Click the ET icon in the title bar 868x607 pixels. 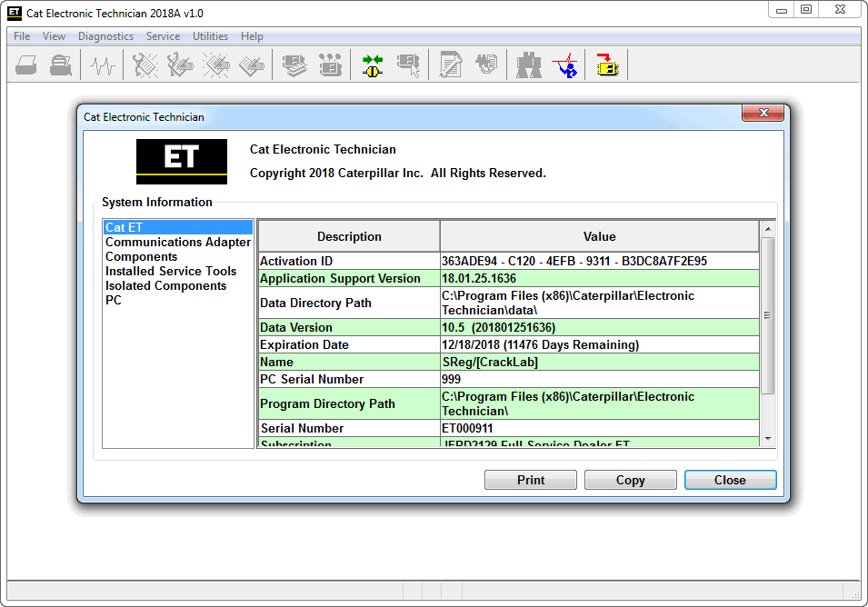click(15, 13)
